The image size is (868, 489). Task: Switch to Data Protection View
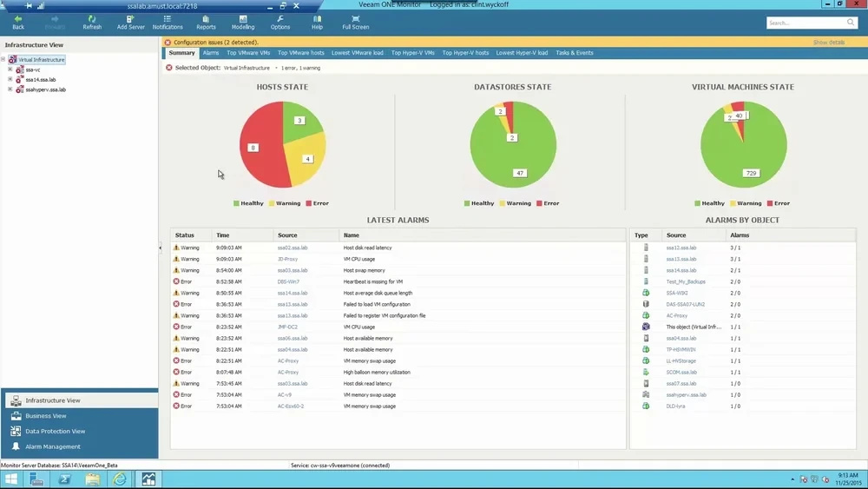tap(80, 432)
